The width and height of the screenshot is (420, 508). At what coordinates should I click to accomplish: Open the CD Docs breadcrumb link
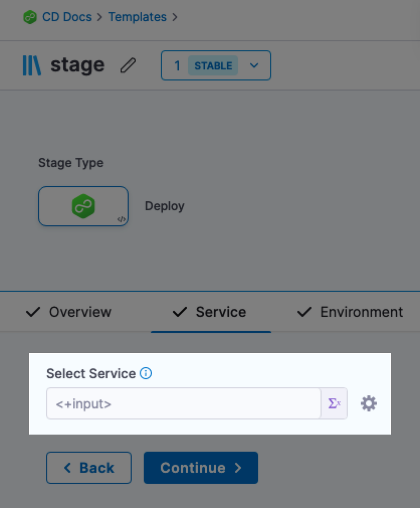(x=67, y=17)
